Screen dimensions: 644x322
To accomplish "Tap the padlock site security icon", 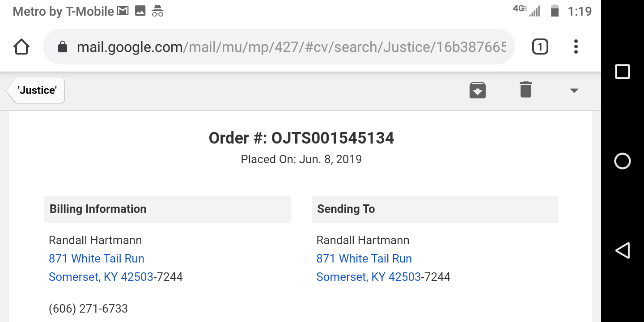I will (x=63, y=47).
